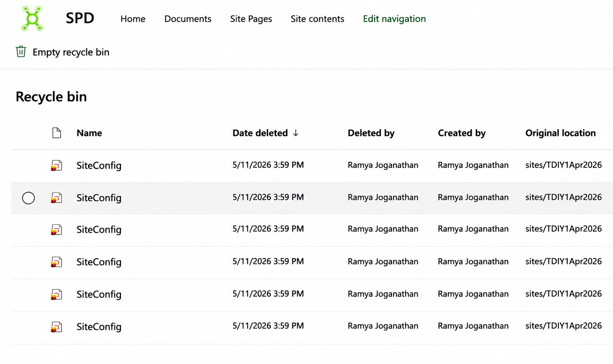The width and height of the screenshot is (613, 364).
Task: Click the SPD site title
Action: click(x=80, y=18)
